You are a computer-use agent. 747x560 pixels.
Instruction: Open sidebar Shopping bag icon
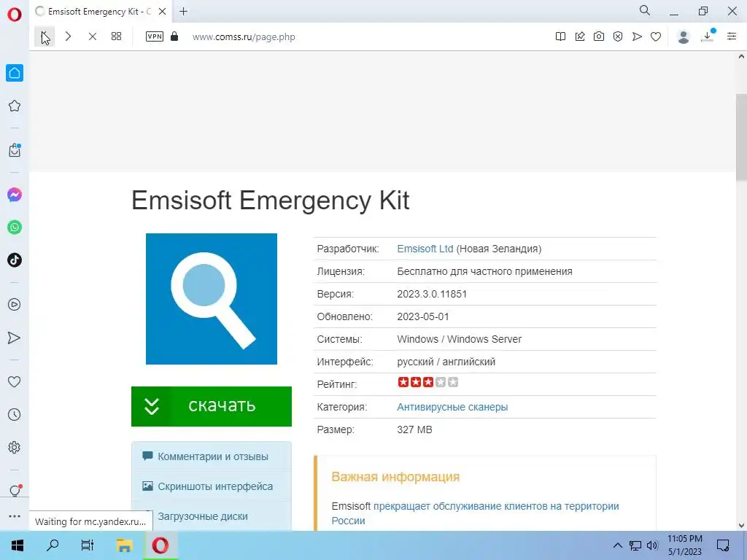tap(15, 150)
